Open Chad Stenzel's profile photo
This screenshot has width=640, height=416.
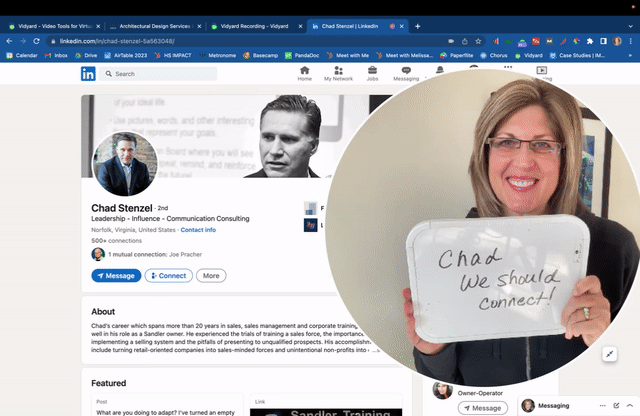click(x=125, y=164)
